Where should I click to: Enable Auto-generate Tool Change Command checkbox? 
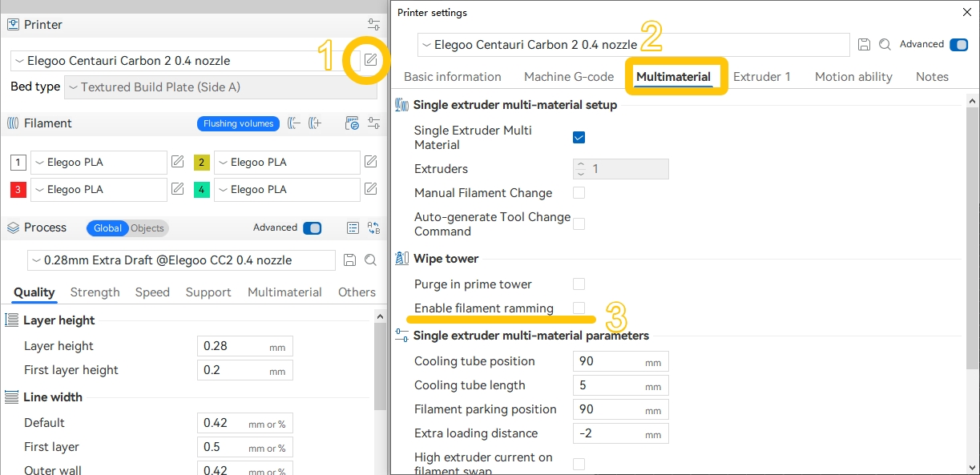point(579,223)
